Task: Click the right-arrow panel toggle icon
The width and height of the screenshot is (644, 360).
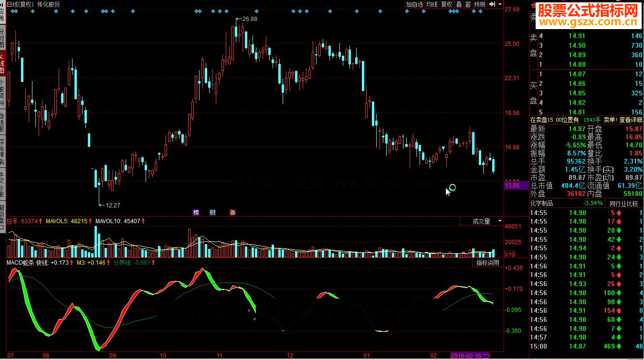Action: 492,4
